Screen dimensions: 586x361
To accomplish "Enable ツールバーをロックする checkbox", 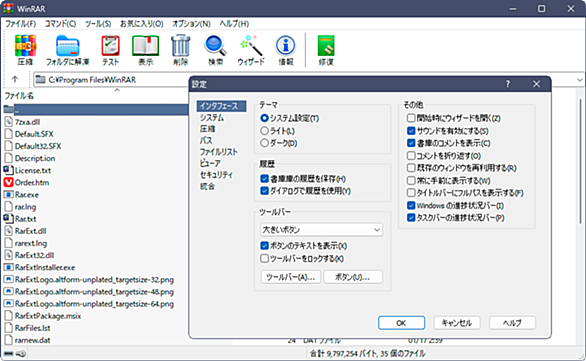I will (x=265, y=258).
